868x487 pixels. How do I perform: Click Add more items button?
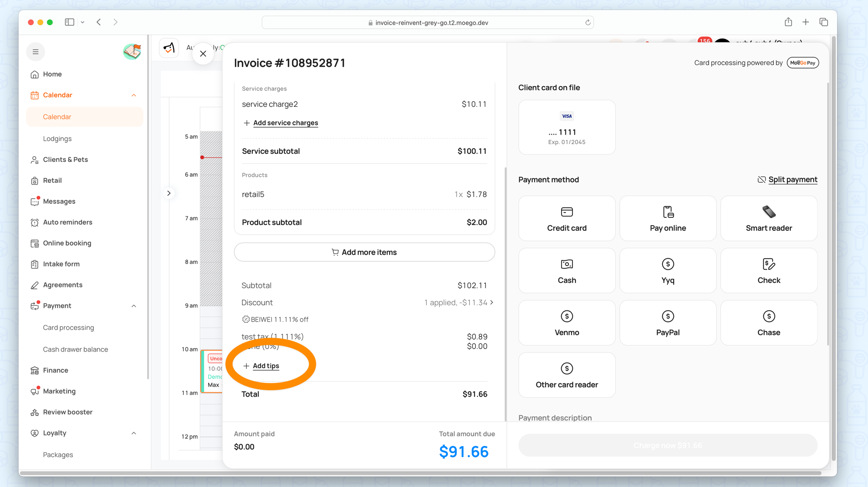(364, 252)
